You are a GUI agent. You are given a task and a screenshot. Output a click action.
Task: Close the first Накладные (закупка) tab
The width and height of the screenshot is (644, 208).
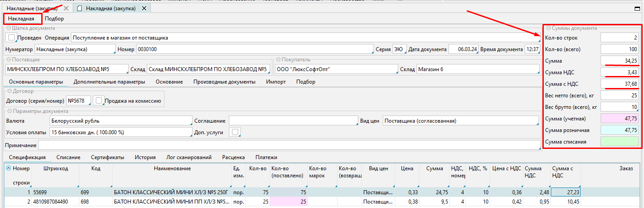click(66, 8)
